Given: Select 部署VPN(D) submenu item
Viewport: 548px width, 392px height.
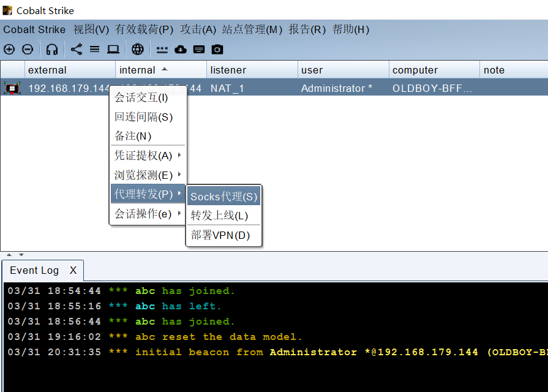Looking at the screenshot, I should (x=223, y=235).
